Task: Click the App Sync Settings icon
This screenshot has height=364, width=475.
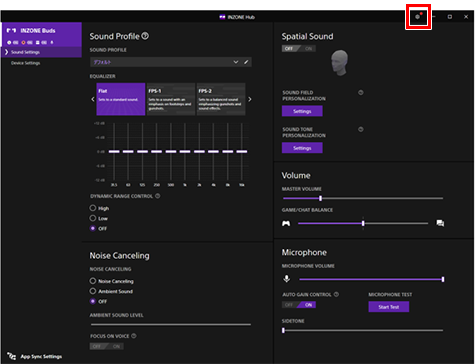Action: pyautogui.click(x=12, y=356)
